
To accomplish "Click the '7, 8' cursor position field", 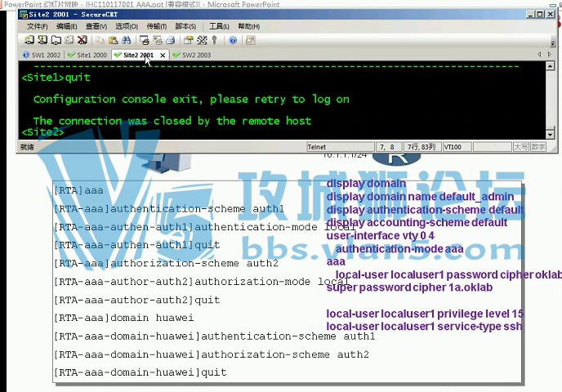I will (388, 147).
